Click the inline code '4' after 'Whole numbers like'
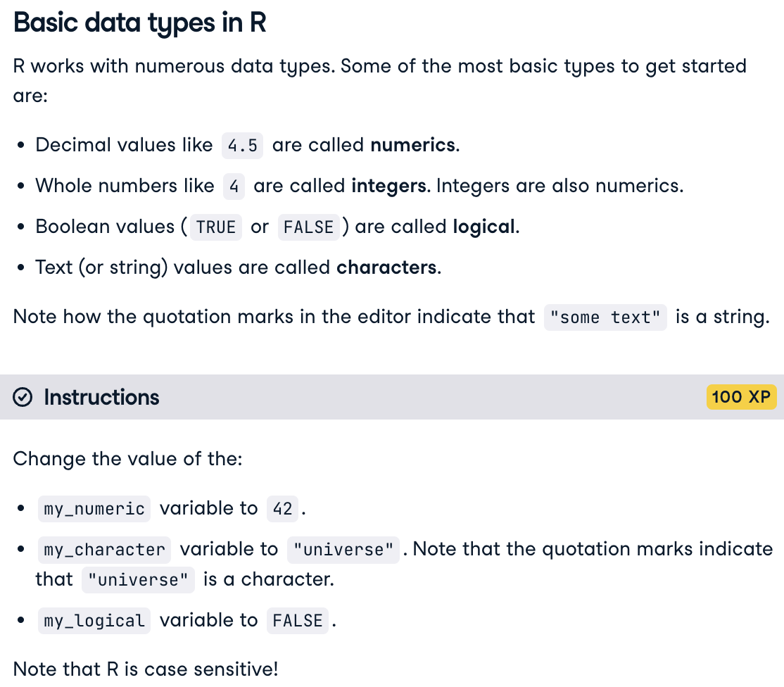 (x=234, y=187)
